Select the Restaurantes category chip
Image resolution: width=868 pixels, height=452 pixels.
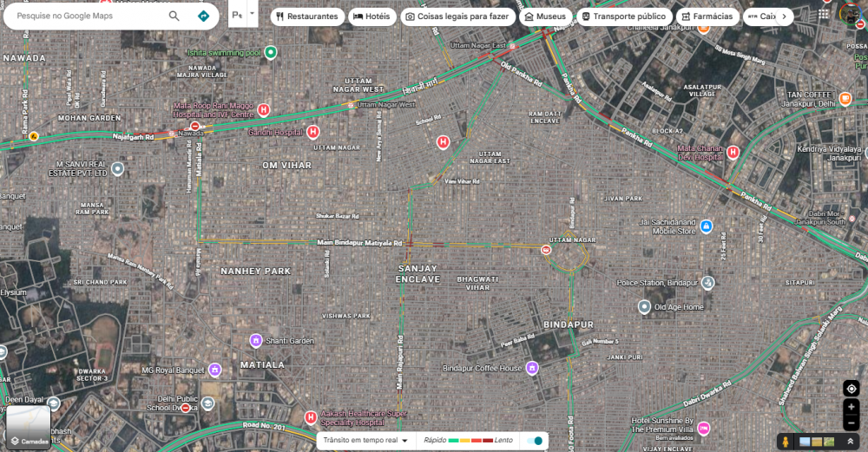307,16
